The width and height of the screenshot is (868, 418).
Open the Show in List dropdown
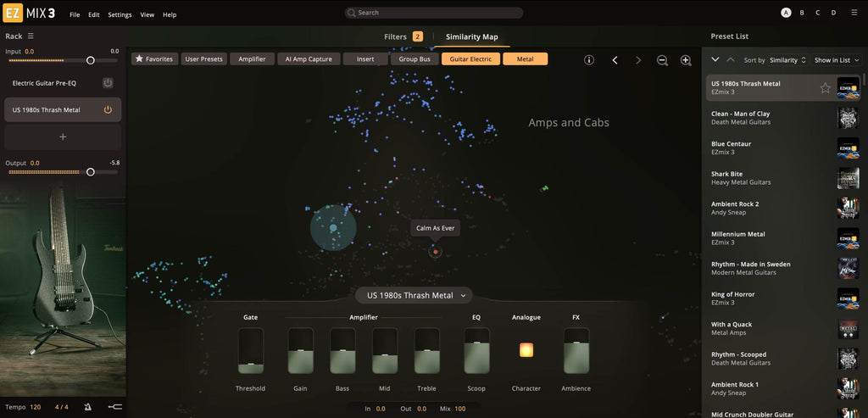(837, 60)
